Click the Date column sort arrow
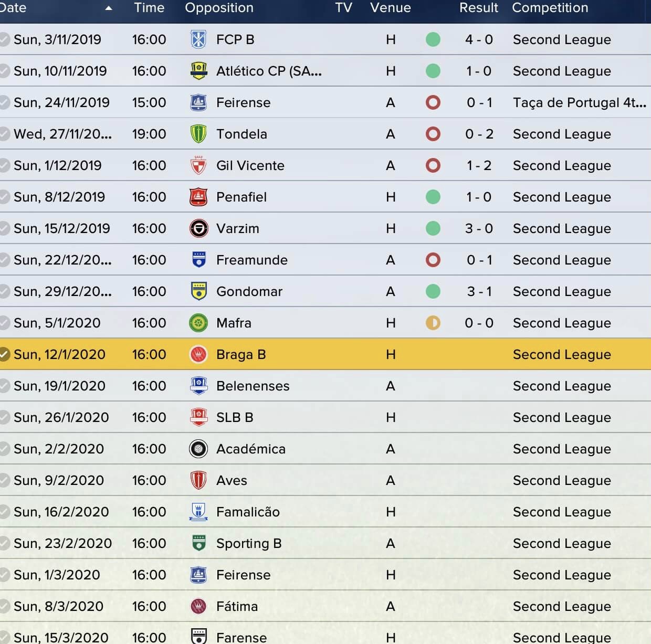This screenshot has height=644, width=651. point(109,8)
